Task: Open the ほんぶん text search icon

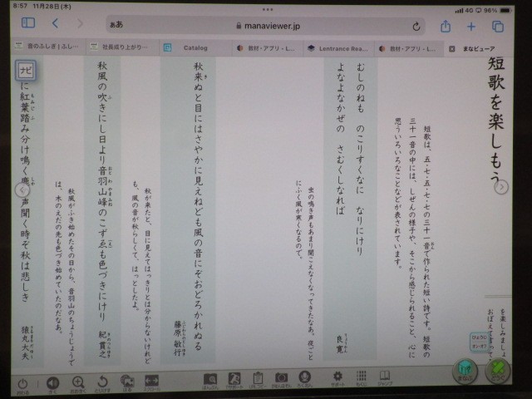Action: [210, 381]
